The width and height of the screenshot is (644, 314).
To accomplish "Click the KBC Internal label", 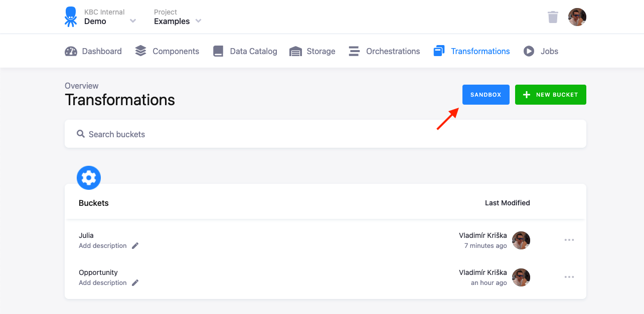I will pos(104,12).
